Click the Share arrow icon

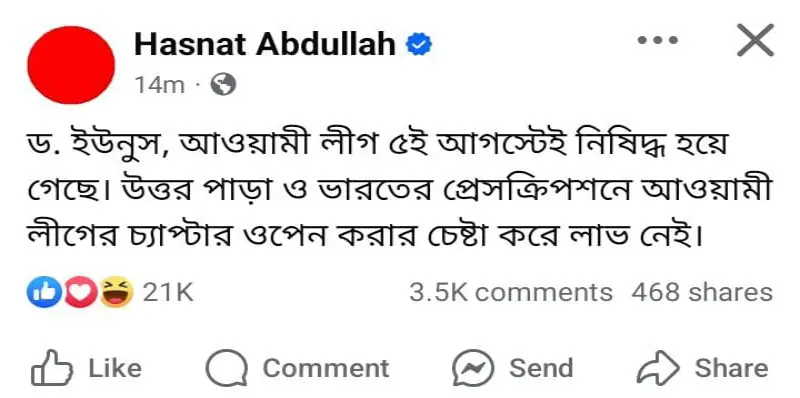click(x=659, y=367)
